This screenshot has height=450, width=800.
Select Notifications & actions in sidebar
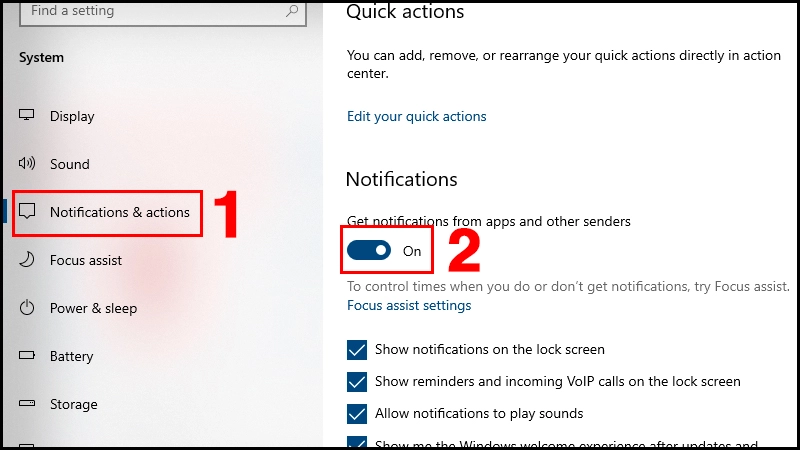(x=119, y=212)
